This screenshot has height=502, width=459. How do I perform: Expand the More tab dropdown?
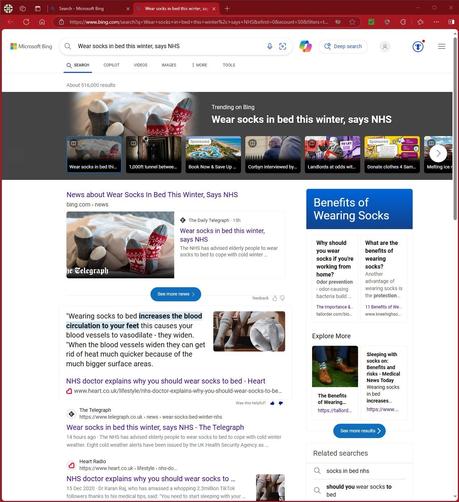[x=199, y=65]
